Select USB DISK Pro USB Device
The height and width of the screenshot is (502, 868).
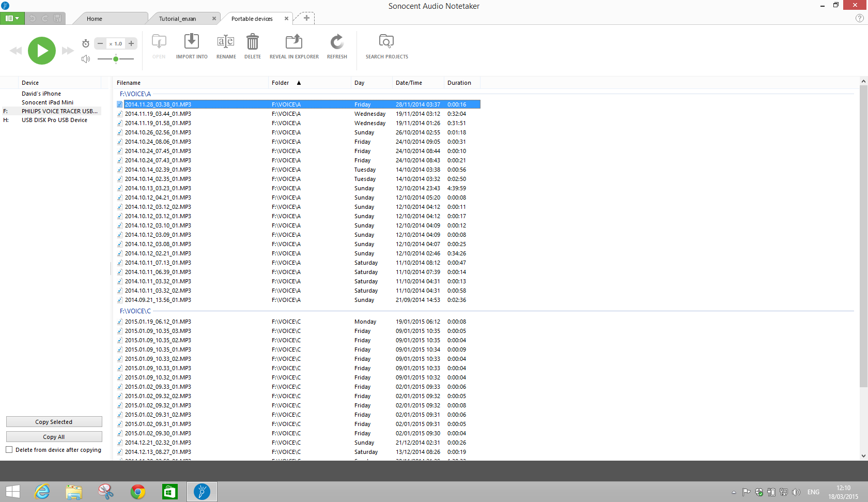[x=54, y=120]
